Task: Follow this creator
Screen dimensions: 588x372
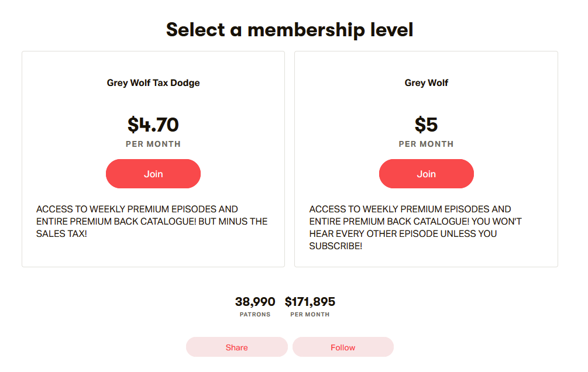Action: pos(343,347)
